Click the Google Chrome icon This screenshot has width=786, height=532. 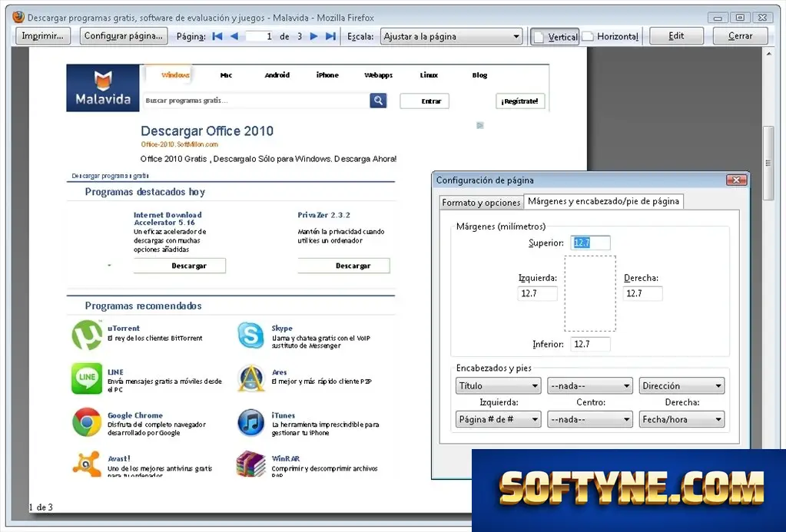pos(87,421)
